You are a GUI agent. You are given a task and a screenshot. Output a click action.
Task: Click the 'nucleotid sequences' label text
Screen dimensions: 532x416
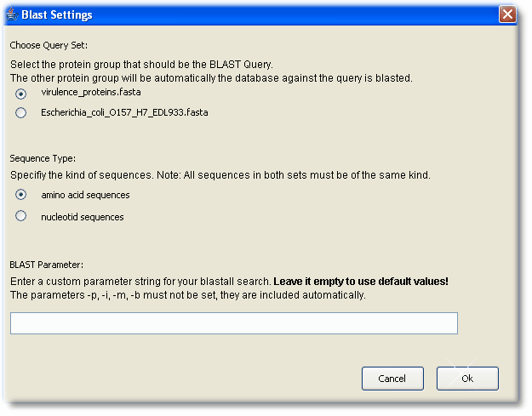coord(83,217)
